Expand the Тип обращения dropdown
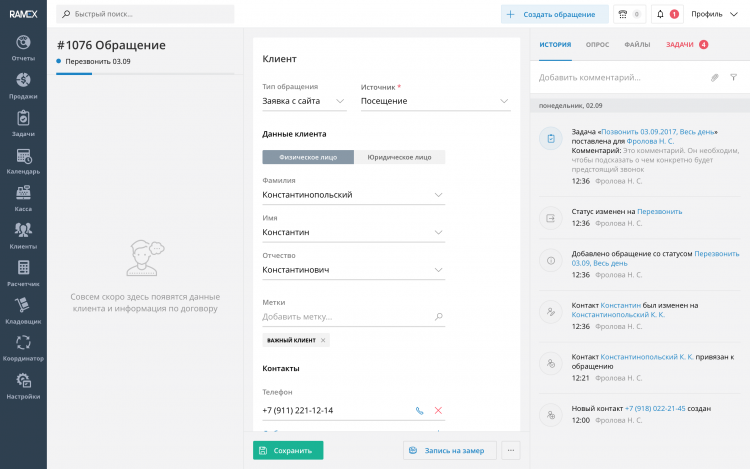This screenshot has width=750, height=469. (340, 101)
